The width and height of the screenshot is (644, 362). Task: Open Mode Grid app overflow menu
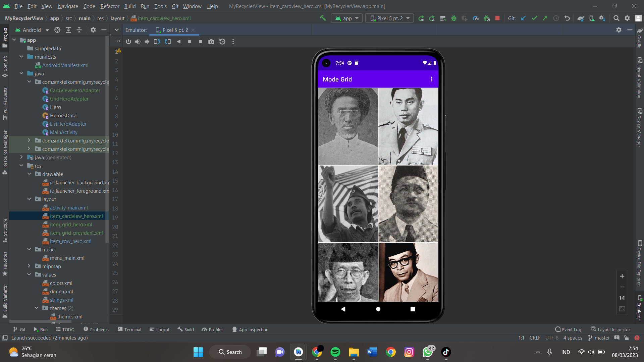431,79
